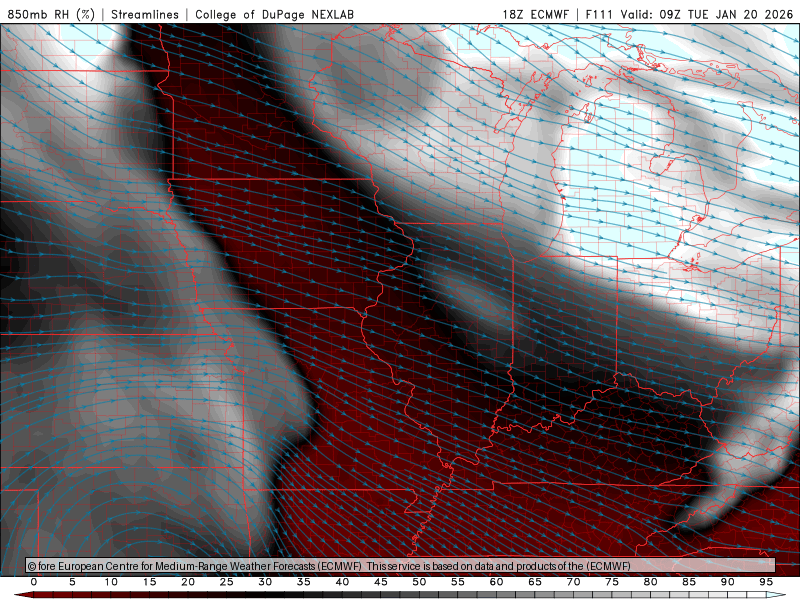
Task: Pick the "30" tick label on the legend
Action: click(265, 582)
